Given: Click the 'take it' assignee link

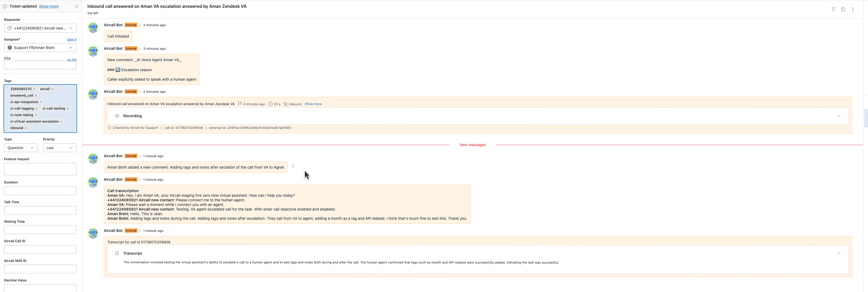Looking at the screenshot, I should [x=71, y=40].
